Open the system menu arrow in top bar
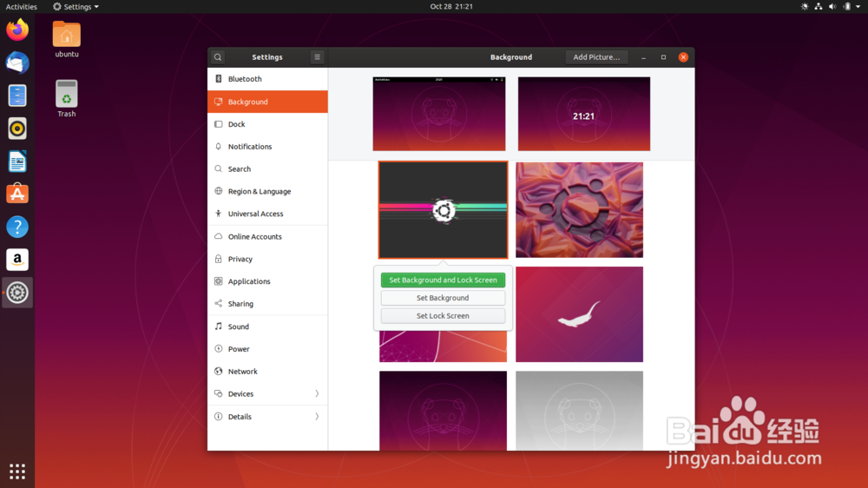868x488 pixels. tap(858, 7)
